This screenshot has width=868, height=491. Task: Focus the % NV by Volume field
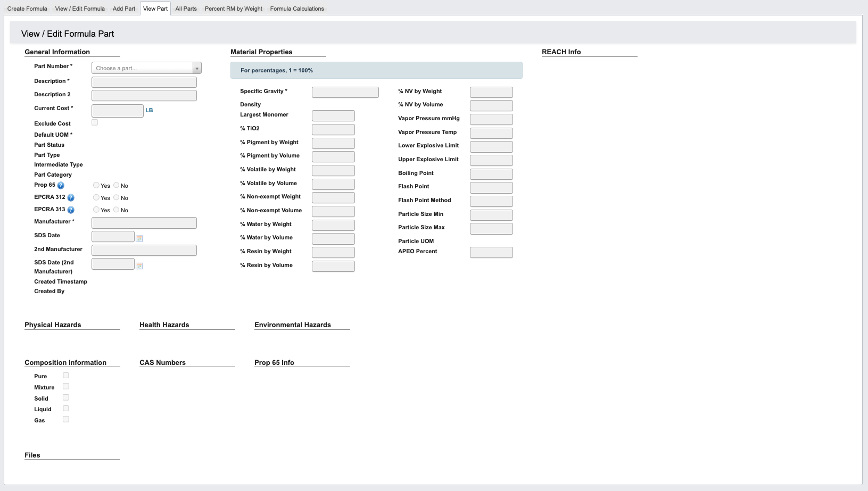click(x=491, y=105)
